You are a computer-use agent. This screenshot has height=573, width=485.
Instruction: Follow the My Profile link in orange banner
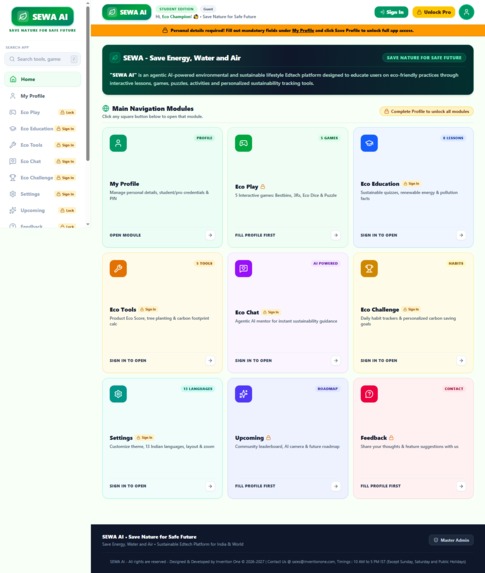303,30
